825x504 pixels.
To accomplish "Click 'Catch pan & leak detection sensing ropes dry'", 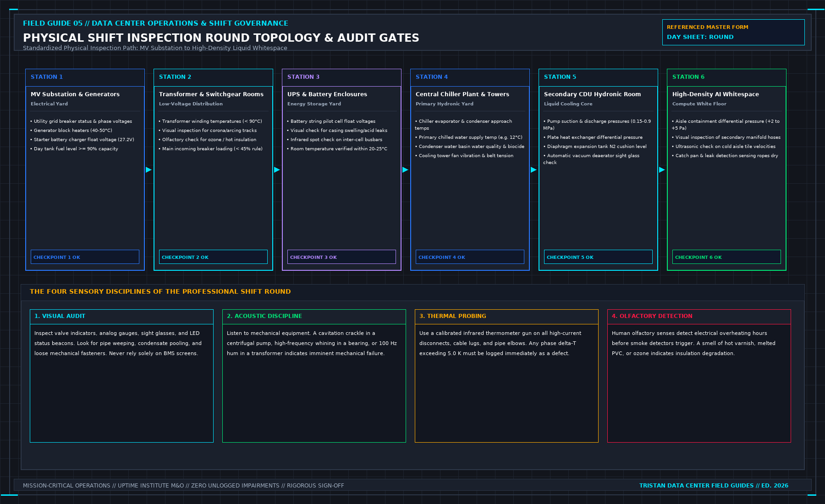I will (x=725, y=156).
